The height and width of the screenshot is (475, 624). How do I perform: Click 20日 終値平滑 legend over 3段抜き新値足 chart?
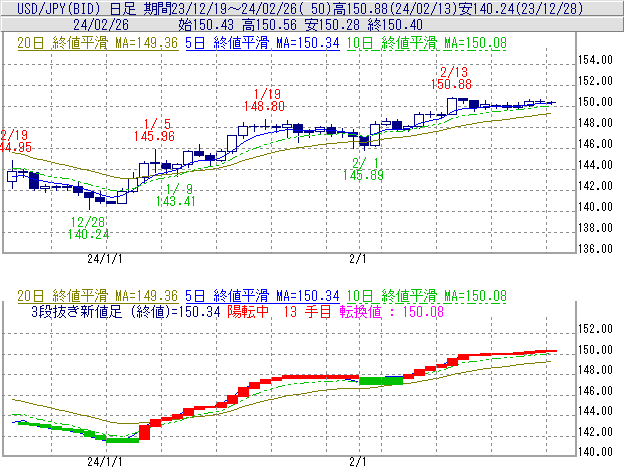(x=98, y=296)
